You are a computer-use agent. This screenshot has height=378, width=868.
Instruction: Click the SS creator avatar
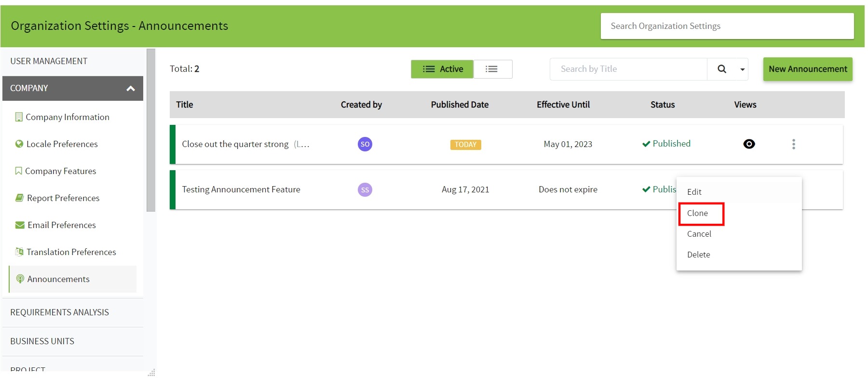365,190
